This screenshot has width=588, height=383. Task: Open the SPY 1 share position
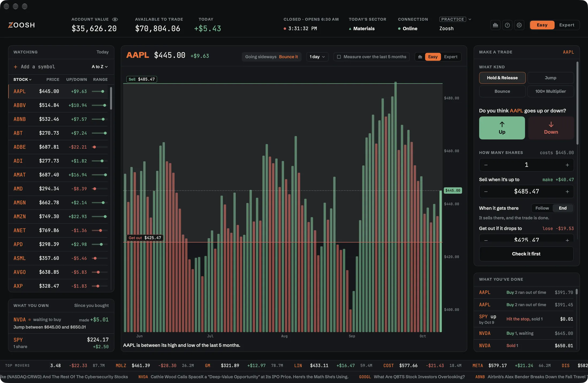point(61,343)
